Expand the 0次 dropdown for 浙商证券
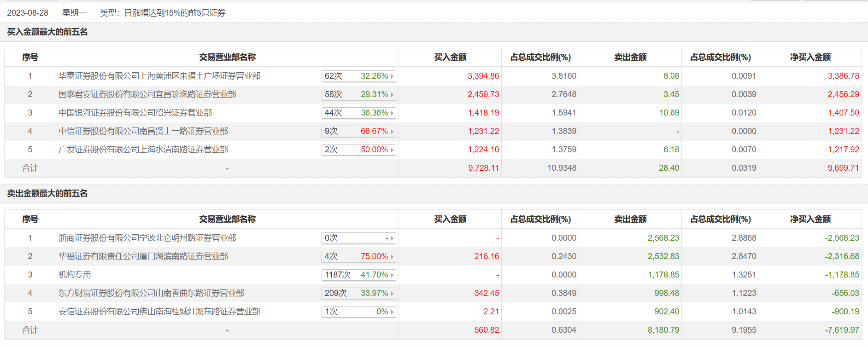The width and height of the screenshot is (868, 347). click(x=358, y=238)
